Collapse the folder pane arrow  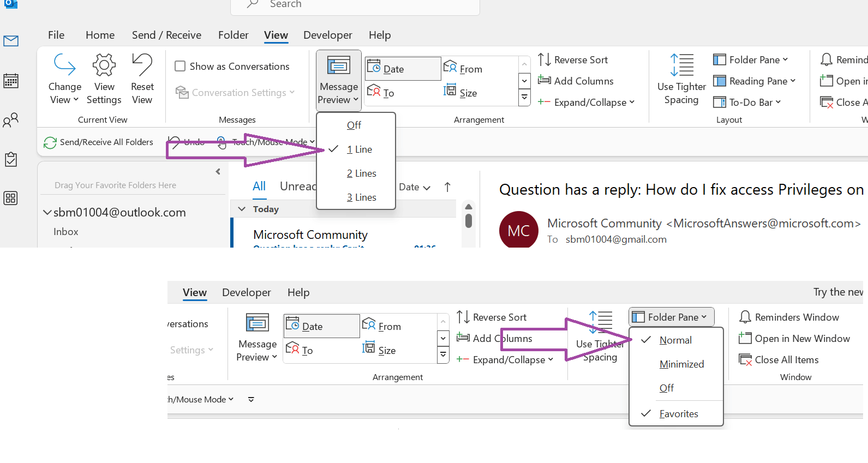(218, 171)
